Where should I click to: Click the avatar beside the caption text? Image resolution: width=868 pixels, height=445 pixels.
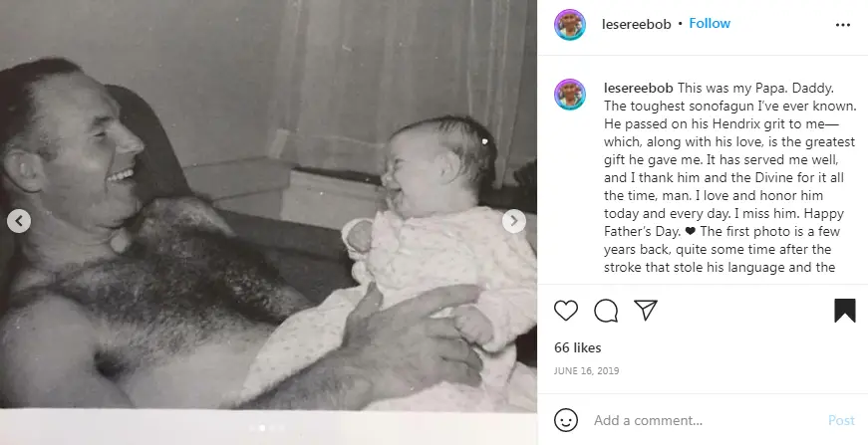570,95
